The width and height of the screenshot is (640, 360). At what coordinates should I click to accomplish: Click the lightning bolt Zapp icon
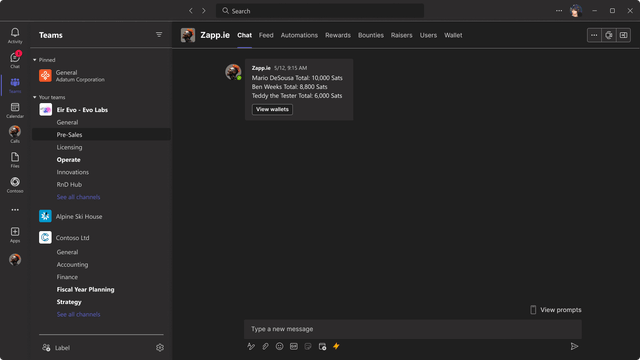click(336, 346)
